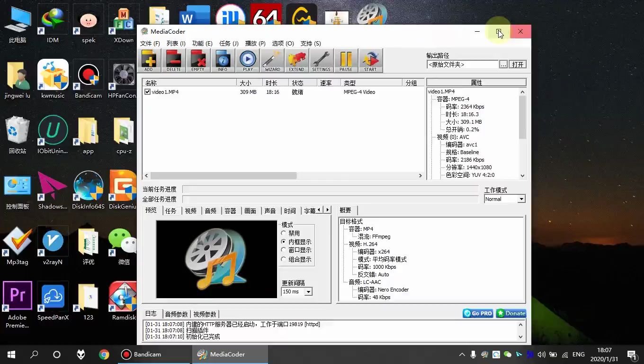Click the Windows Start button
Image resolution: width=644 pixels, height=364 pixels.
11,355
